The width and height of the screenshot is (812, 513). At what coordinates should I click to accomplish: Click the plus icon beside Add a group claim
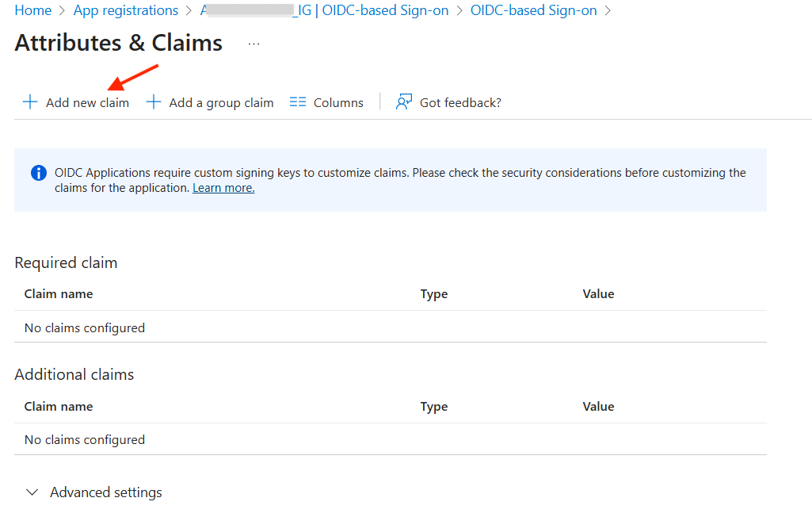154,102
